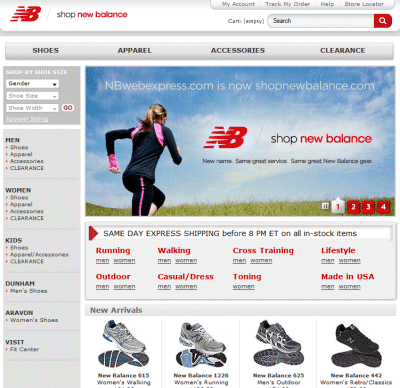
Task: Open the Apparel Sizing link
Action: pyautogui.click(x=27, y=119)
